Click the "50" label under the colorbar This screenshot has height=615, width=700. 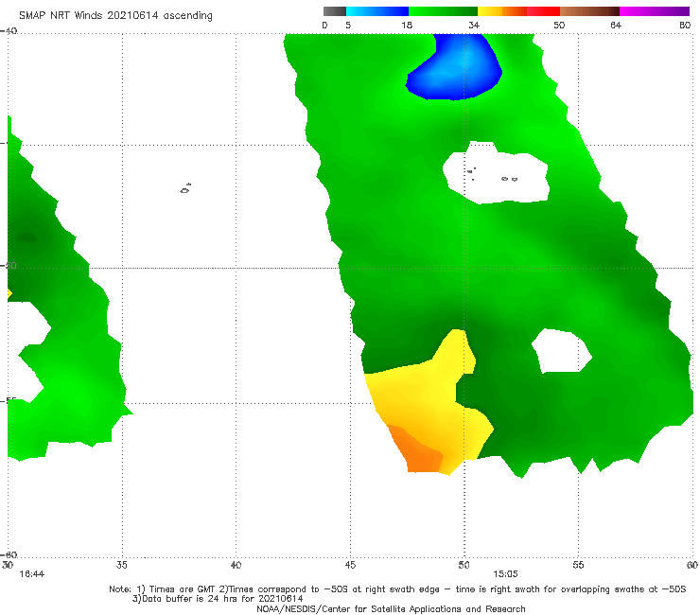coord(559,26)
